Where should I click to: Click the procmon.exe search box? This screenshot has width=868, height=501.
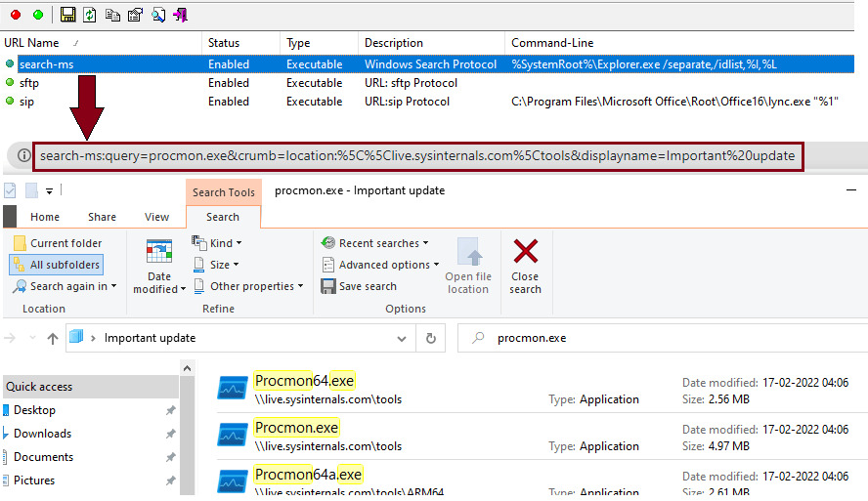[663, 338]
